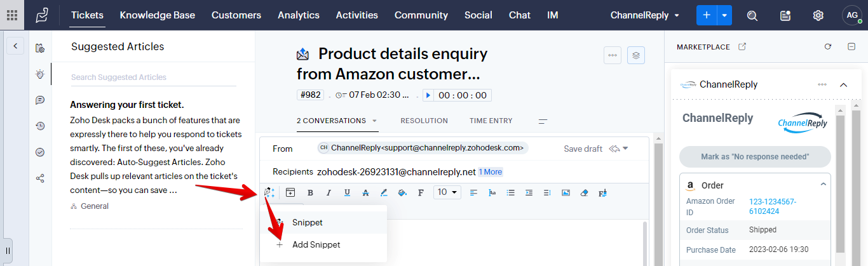Clear formatting with eraser icon
The height and width of the screenshot is (266, 868).
click(584, 192)
